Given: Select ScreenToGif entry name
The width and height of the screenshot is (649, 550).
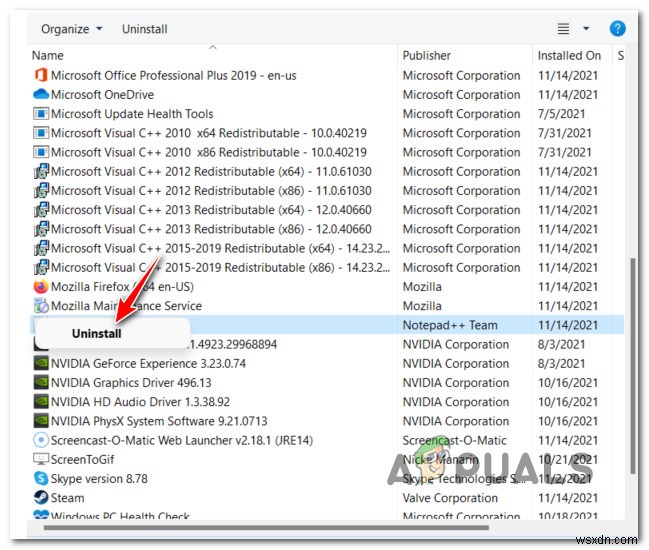Looking at the screenshot, I should pyautogui.click(x=82, y=459).
